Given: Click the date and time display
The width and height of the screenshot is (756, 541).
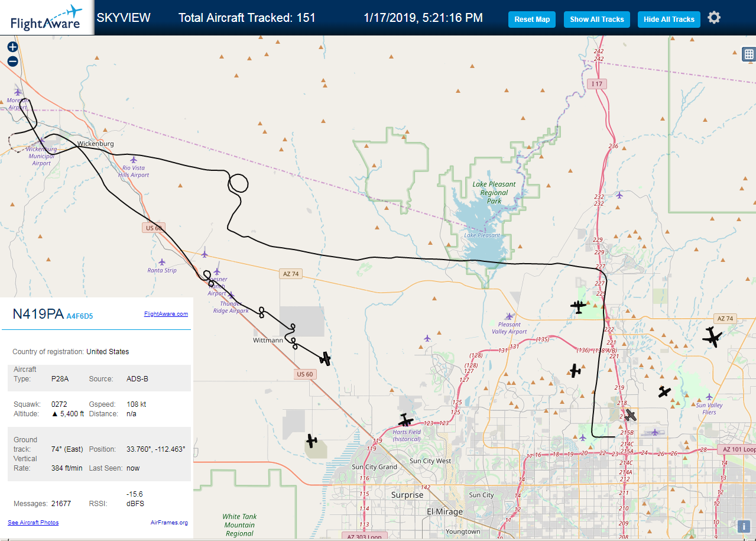Looking at the screenshot, I should (x=423, y=18).
